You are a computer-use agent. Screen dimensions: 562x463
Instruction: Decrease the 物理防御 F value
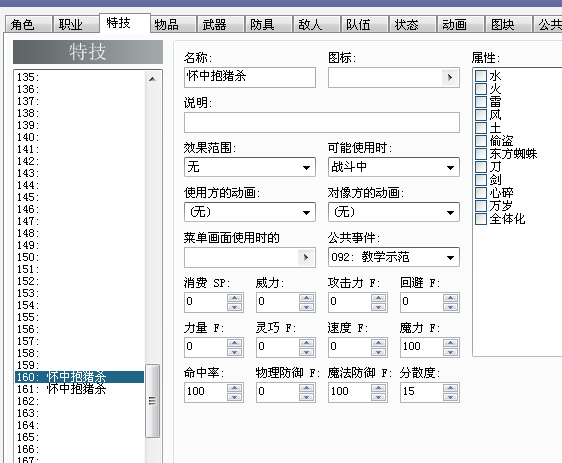pos(307,397)
